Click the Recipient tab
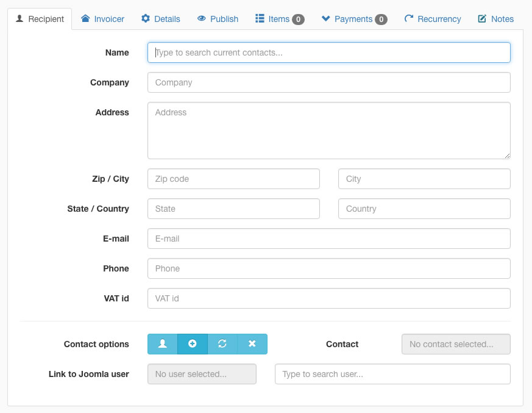 pyautogui.click(x=40, y=19)
